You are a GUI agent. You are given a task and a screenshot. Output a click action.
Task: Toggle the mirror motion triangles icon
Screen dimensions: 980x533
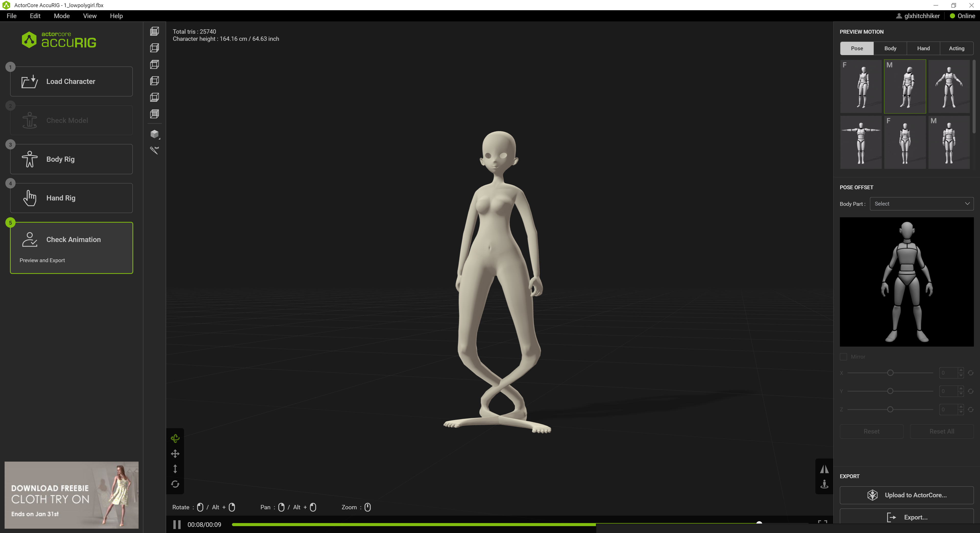824,469
